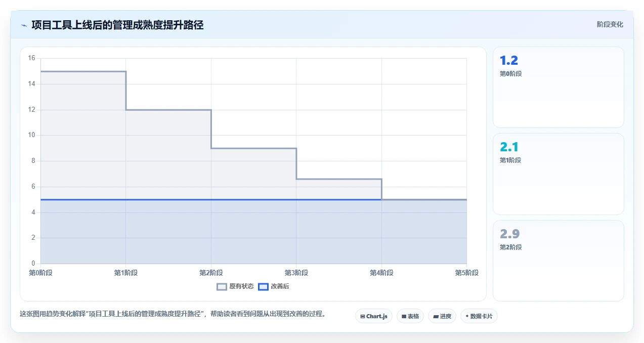Viewport: 644px width, 343px height.
Task: Click the 第0阶段 x-axis label
Action: [x=40, y=273]
